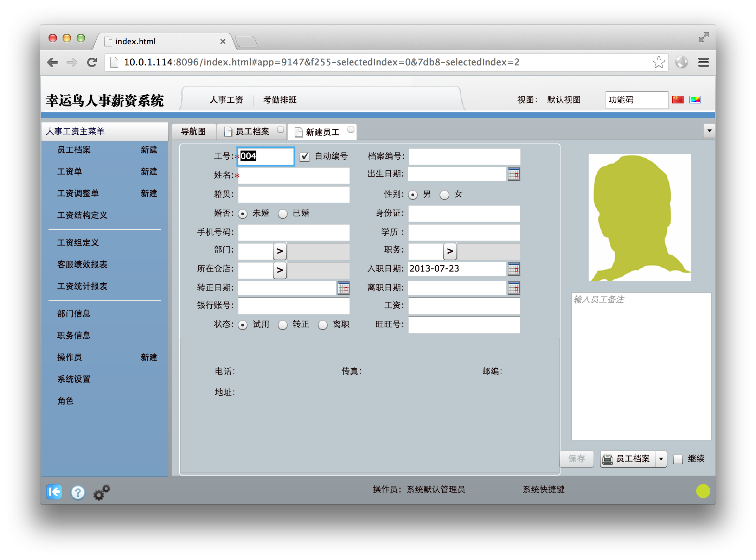
Task: Click 新建 next to 工资调整单
Action: pos(149,193)
